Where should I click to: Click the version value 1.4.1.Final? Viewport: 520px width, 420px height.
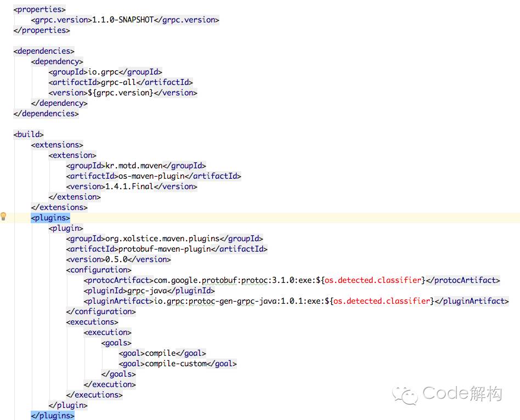(129, 186)
